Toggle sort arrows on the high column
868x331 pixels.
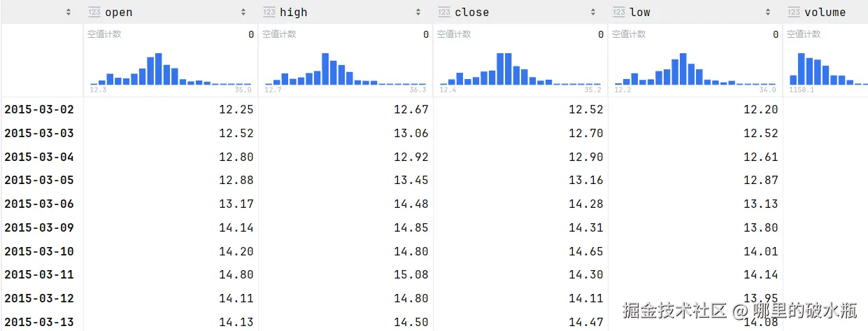418,12
